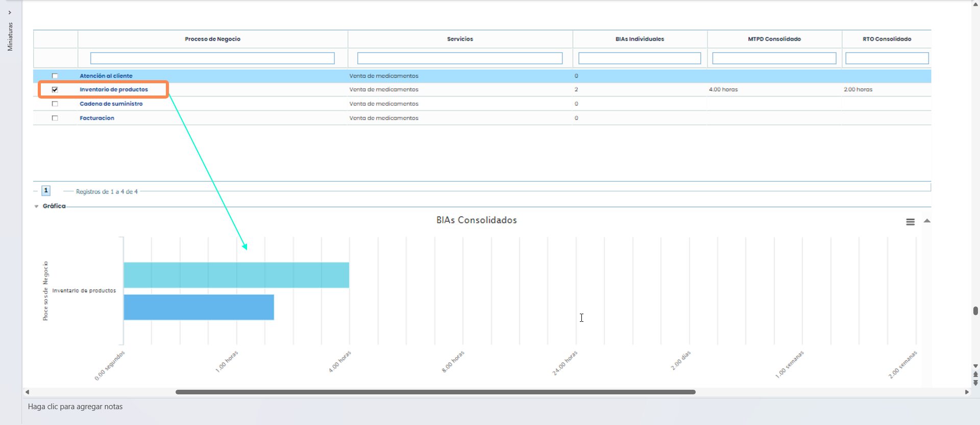This screenshot has width=980, height=425.
Task: Click page number 1 in pagination
Action: (x=46, y=191)
